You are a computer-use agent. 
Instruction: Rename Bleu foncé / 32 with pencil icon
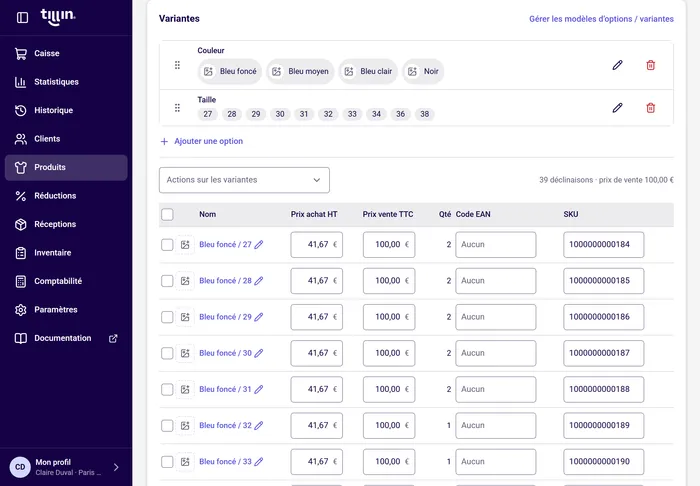coord(259,425)
